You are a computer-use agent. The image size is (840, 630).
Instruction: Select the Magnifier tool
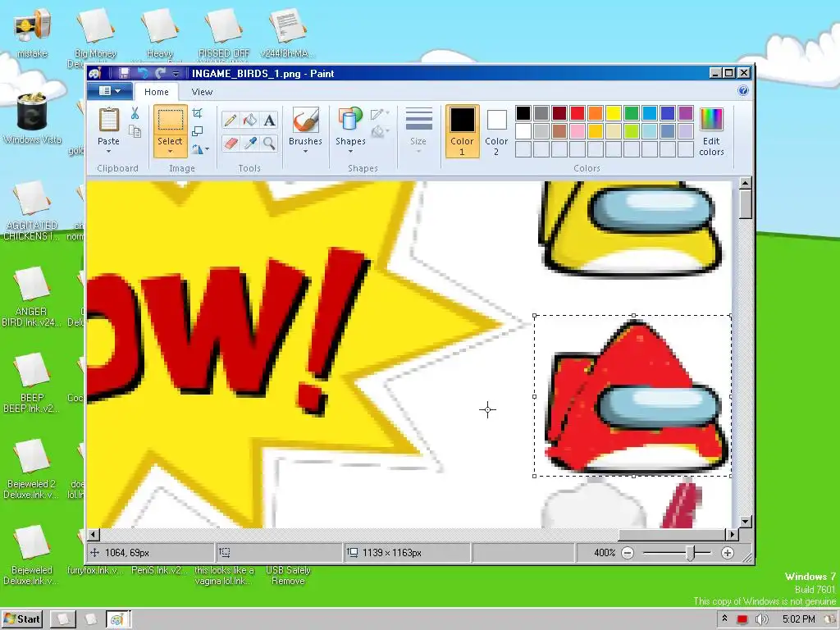pyautogui.click(x=269, y=143)
